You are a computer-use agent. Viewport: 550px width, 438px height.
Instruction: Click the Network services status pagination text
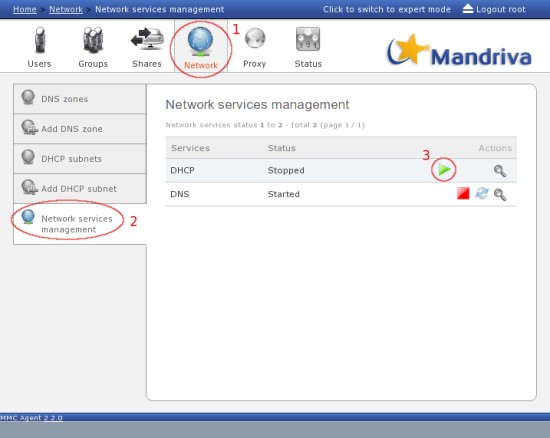click(x=265, y=125)
